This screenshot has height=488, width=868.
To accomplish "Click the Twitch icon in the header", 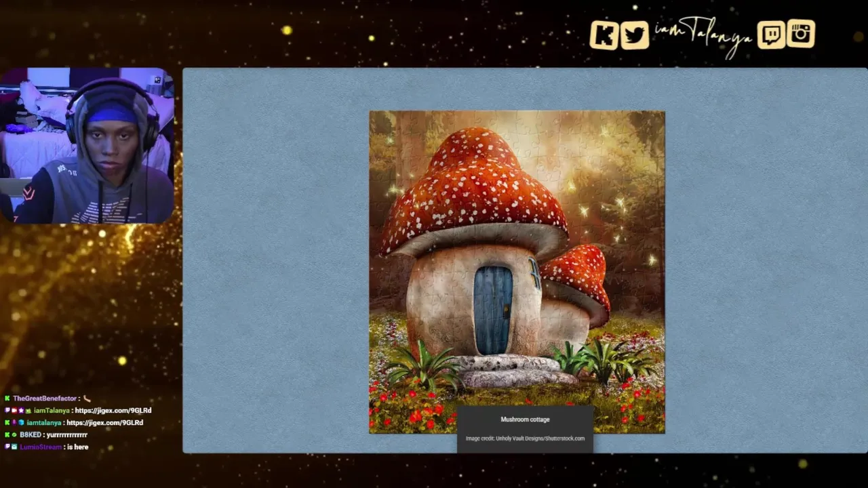I will pyautogui.click(x=771, y=35).
